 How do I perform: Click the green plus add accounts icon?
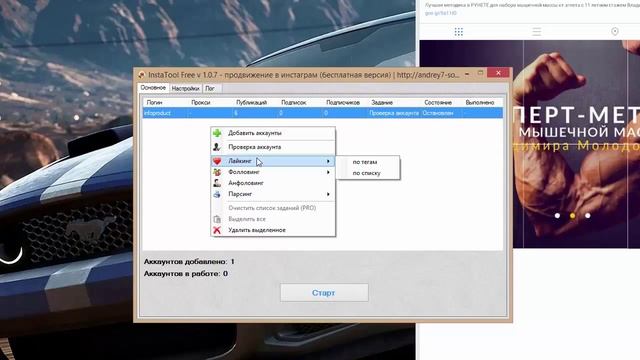(217, 133)
